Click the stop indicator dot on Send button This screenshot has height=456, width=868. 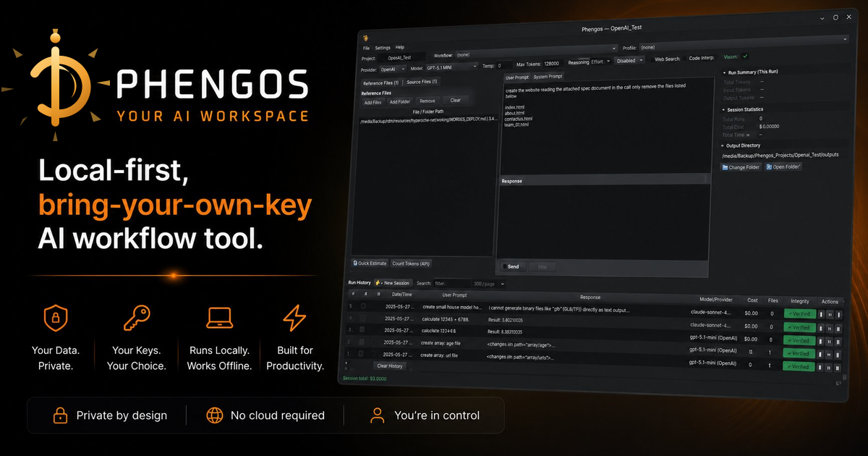coord(504,266)
